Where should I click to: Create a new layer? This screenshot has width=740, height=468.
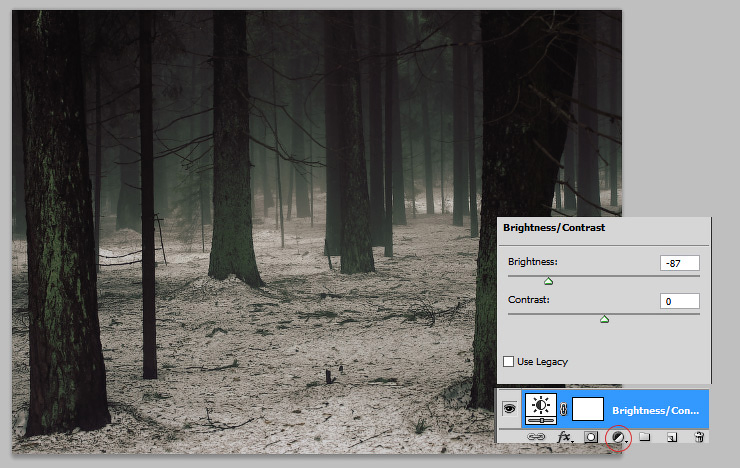coord(672,437)
